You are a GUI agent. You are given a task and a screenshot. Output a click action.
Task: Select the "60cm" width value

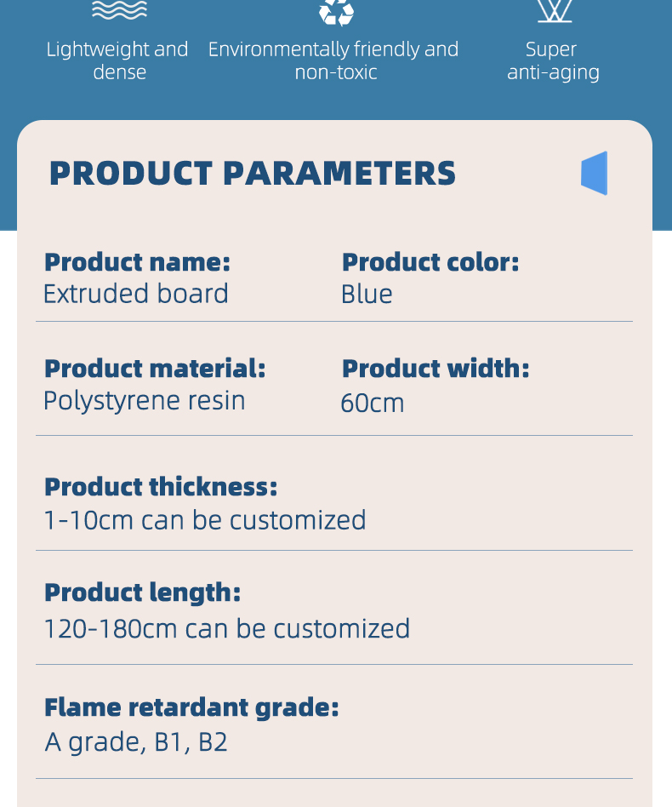click(x=373, y=403)
